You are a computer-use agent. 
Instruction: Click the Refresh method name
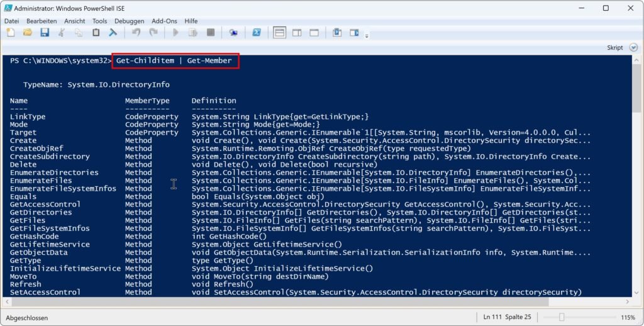pos(25,284)
